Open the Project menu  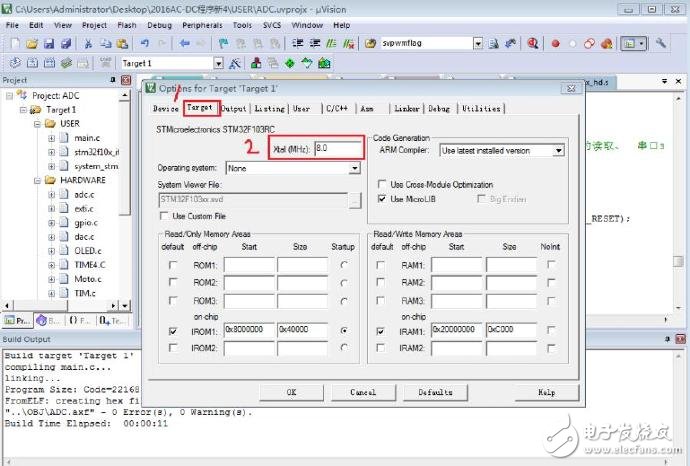pos(94,25)
